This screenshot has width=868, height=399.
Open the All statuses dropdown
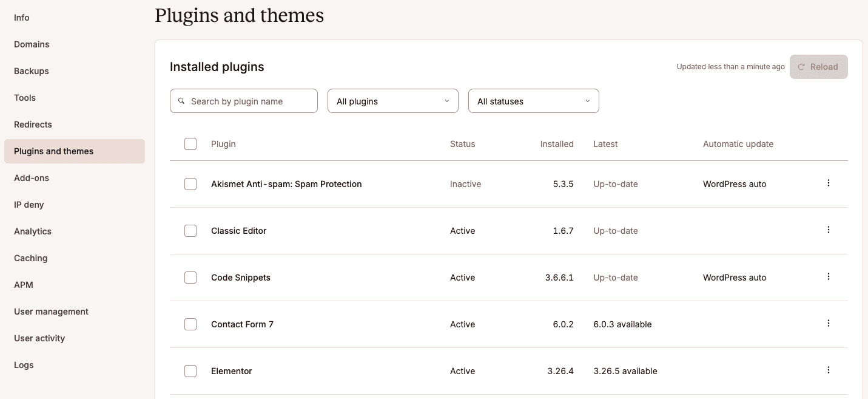coord(533,101)
